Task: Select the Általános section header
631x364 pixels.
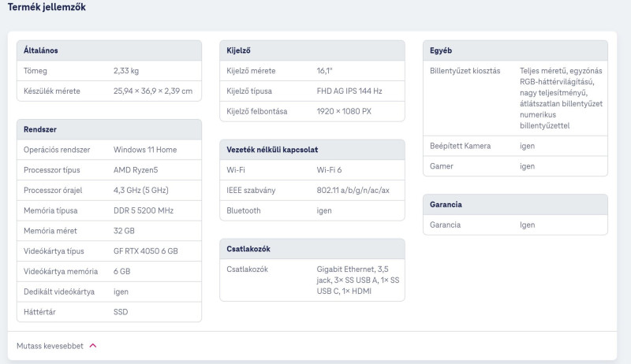Action: pyautogui.click(x=109, y=50)
